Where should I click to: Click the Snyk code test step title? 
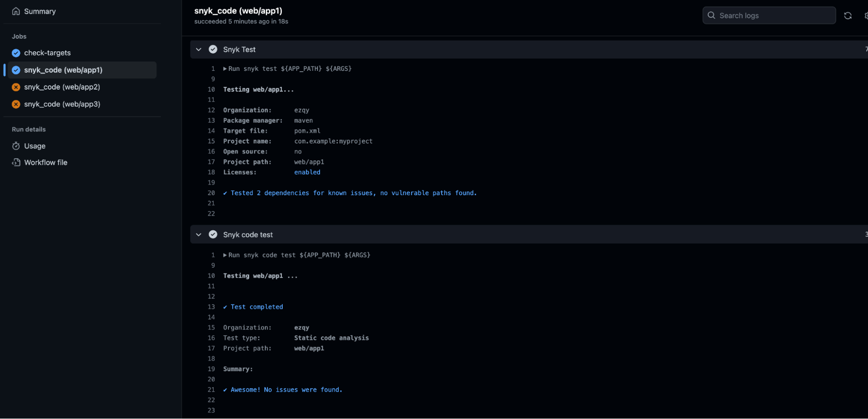point(248,235)
